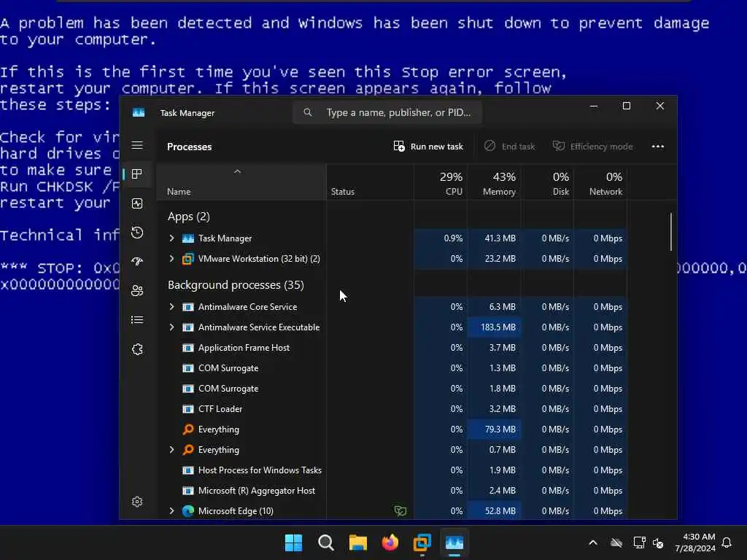The width and height of the screenshot is (747, 560).
Task: Click the End task button
Action: [x=510, y=147]
